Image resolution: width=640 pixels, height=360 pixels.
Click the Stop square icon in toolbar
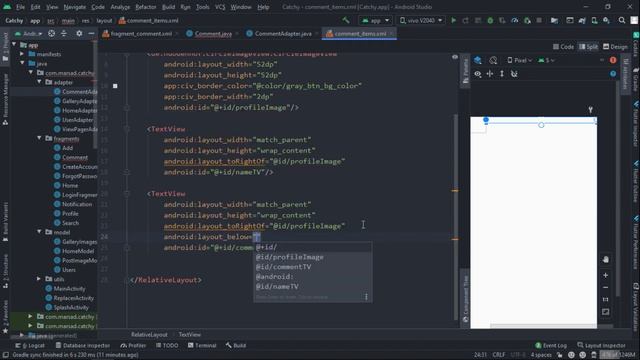tap(539, 20)
